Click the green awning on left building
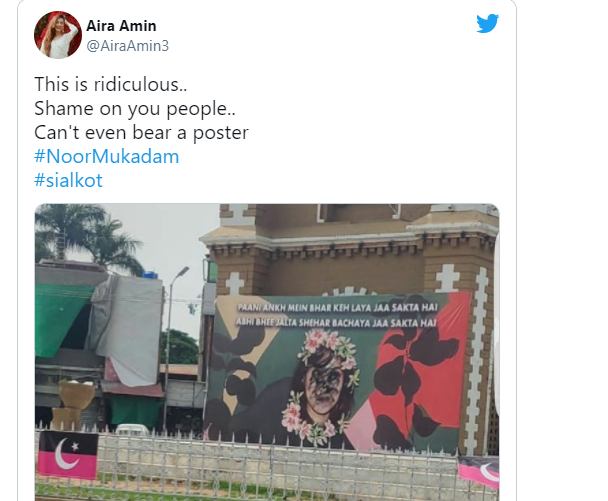Screen dimensions: 608x501 60,318
